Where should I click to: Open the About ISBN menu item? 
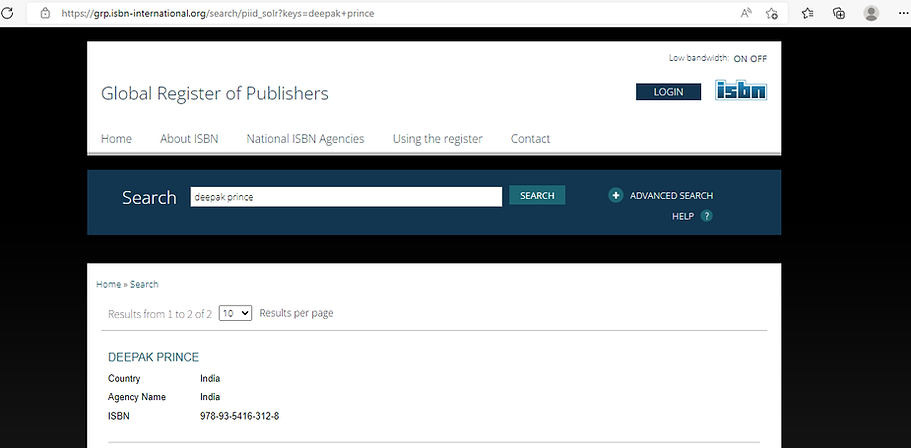(189, 139)
